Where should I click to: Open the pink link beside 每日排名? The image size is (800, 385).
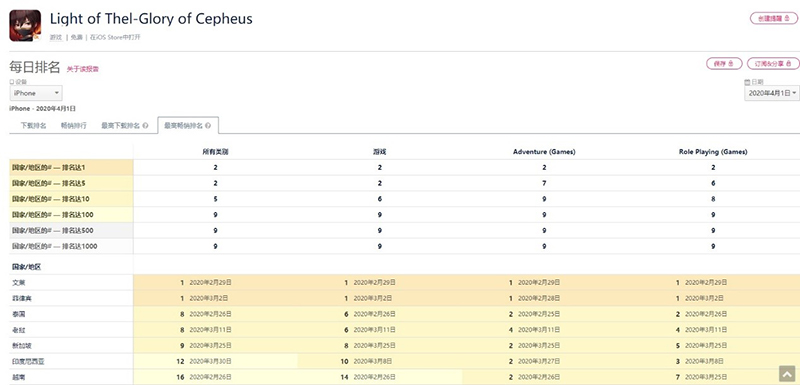point(83,69)
